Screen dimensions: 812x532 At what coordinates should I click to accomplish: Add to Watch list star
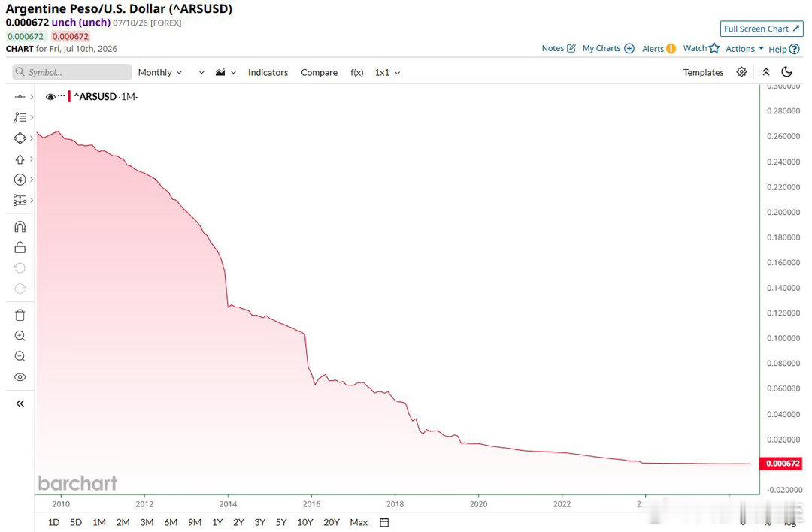pos(701,49)
